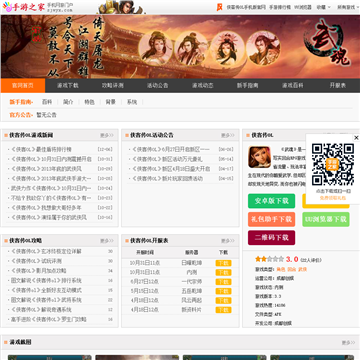Image resolution: width=360 pixels, height=360 pixels.
Task: Open news item 10月31日内测震撼开启
Action: pyautogui.click(x=51, y=159)
